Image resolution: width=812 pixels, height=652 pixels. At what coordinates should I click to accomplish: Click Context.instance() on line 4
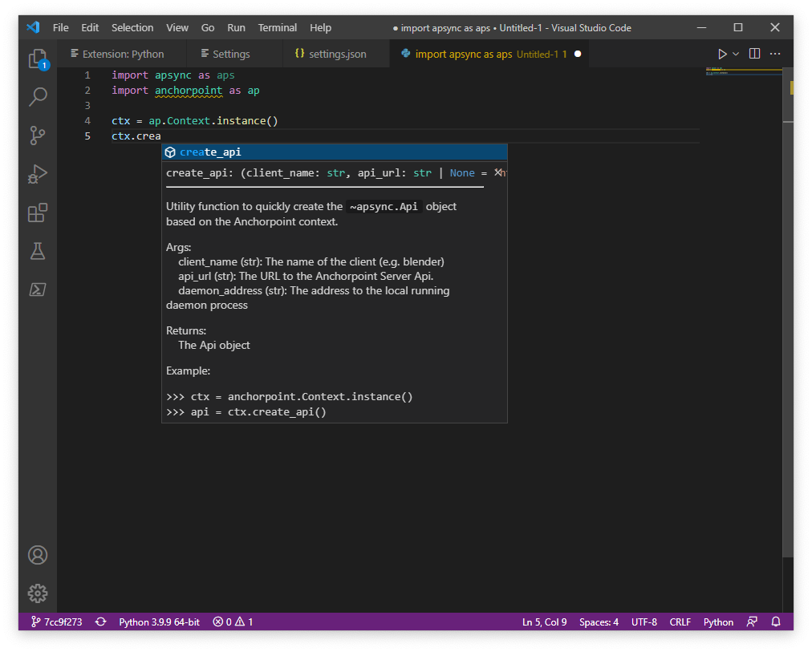point(223,120)
